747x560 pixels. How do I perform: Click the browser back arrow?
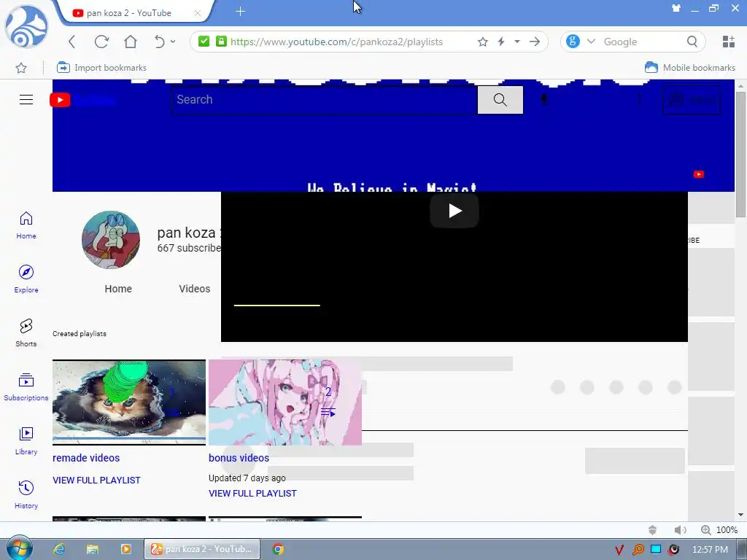tap(72, 42)
